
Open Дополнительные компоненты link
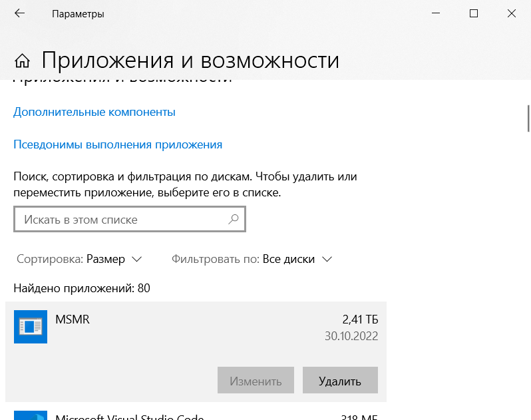click(94, 112)
